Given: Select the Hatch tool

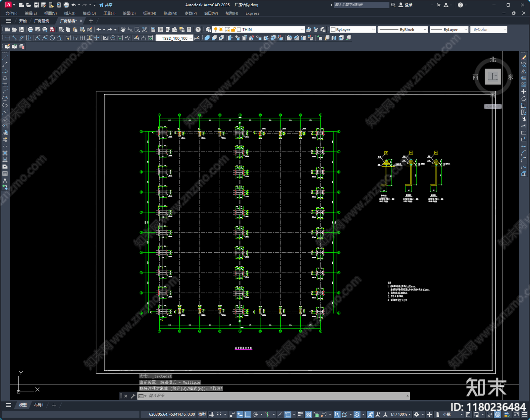Looking at the screenshot, I should (5, 153).
